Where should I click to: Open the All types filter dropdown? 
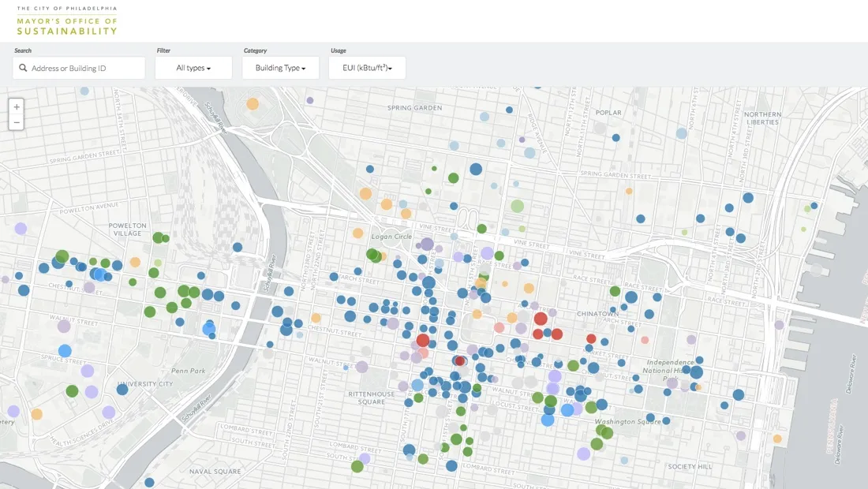(x=193, y=68)
